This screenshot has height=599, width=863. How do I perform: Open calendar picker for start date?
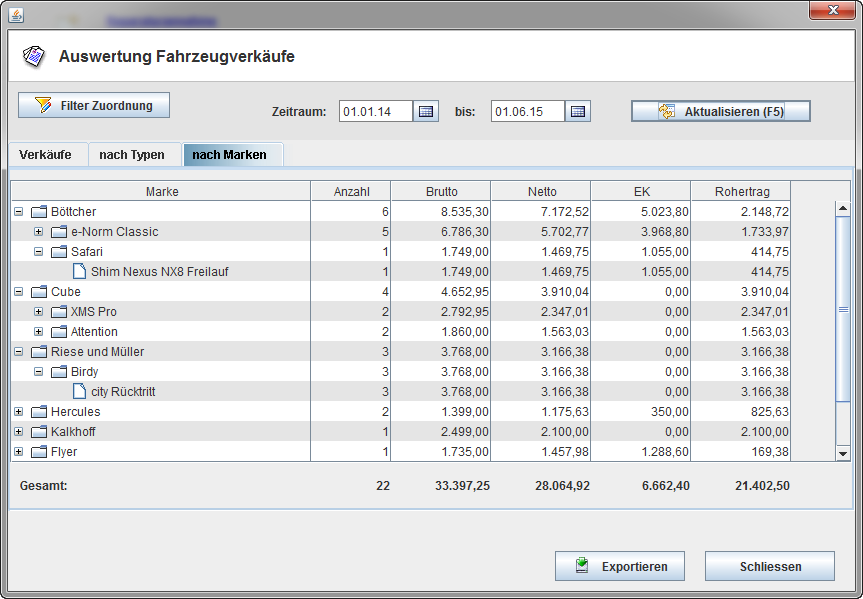click(x=426, y=112)
